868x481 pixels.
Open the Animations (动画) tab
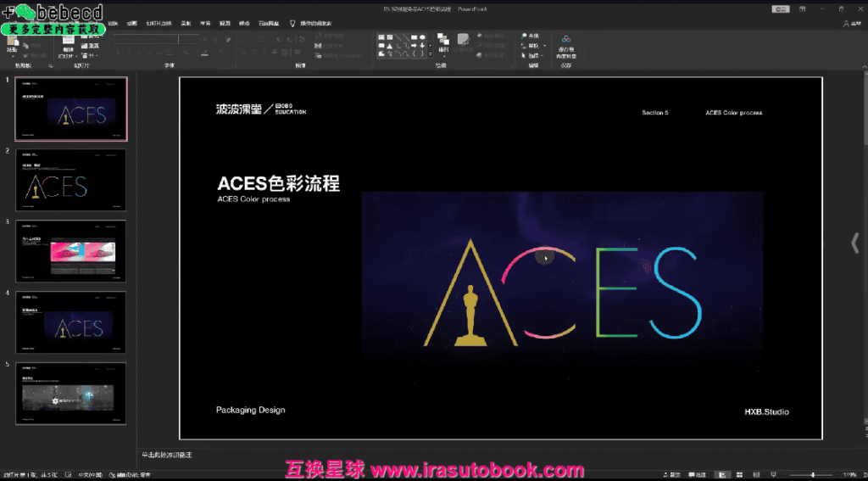click(131, 23)
